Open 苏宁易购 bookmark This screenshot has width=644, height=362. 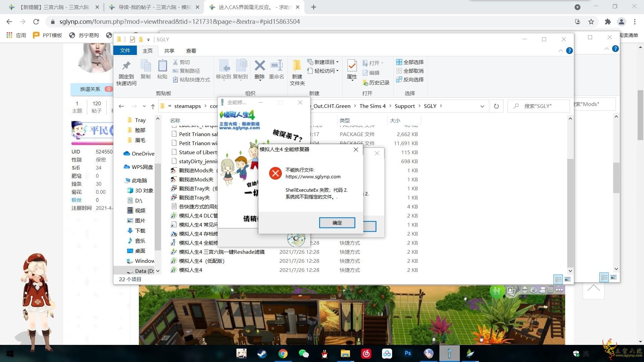coord(84,35)
